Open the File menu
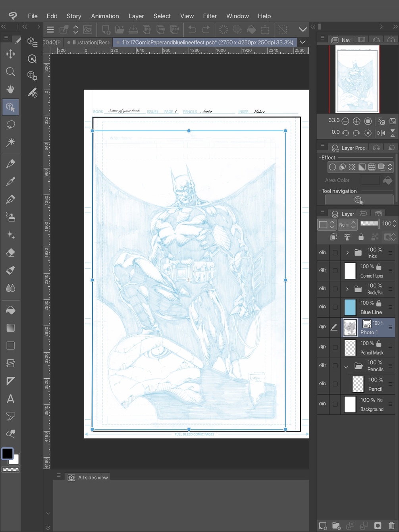 [33, 16]
